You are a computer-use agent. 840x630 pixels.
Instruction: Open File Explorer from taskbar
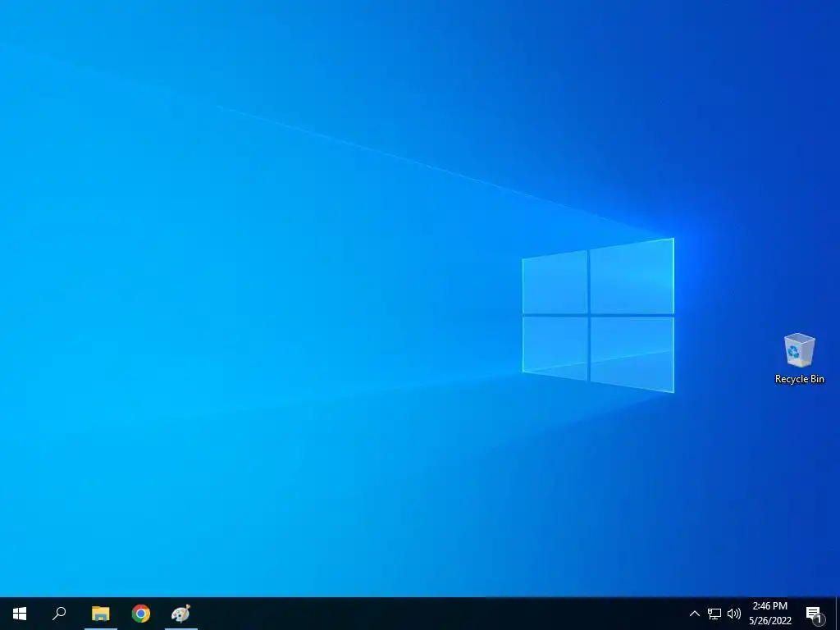[100, 614]
